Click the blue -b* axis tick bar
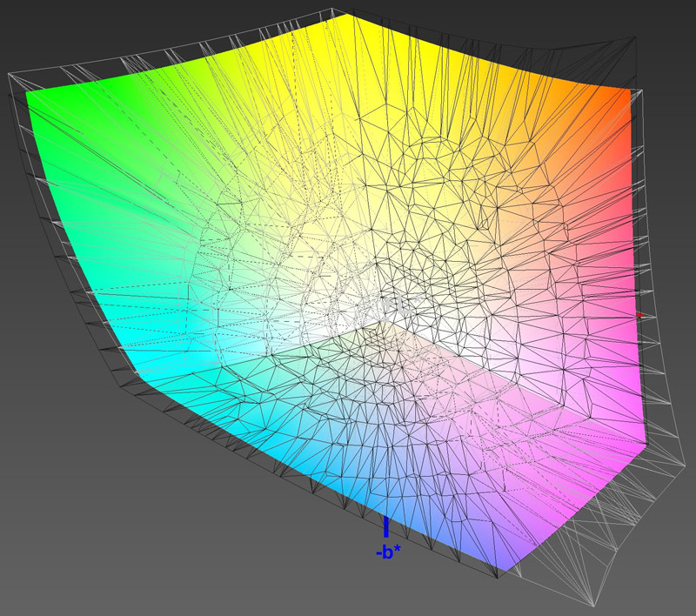Image resolution: width=696 pixels, height=616 pixels. coord(386,526)
